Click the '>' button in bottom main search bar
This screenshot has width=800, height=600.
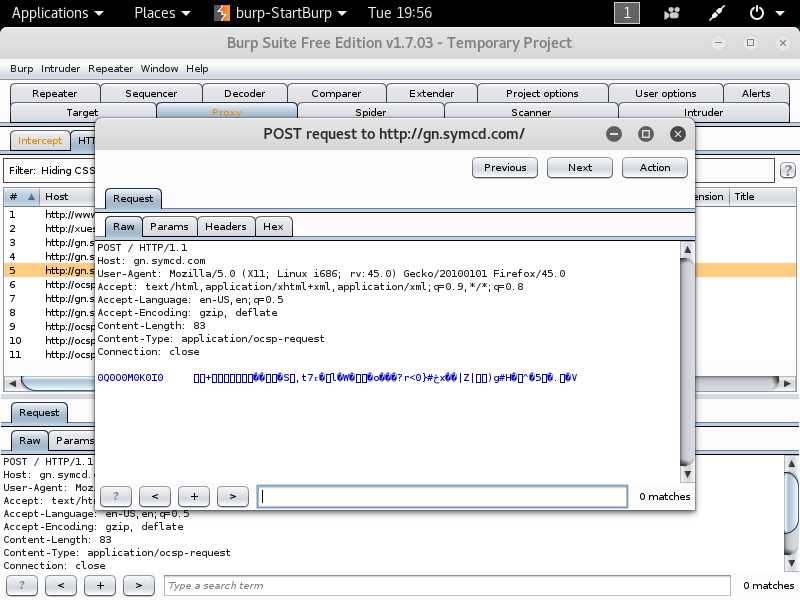pos(139,585)
